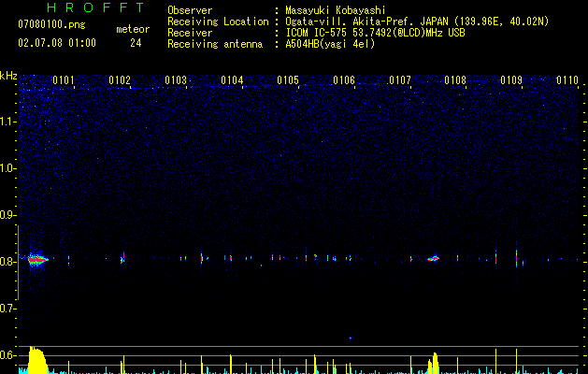
Task: Click the large red meteor echo near 0101
Action: tap(37, 259)
